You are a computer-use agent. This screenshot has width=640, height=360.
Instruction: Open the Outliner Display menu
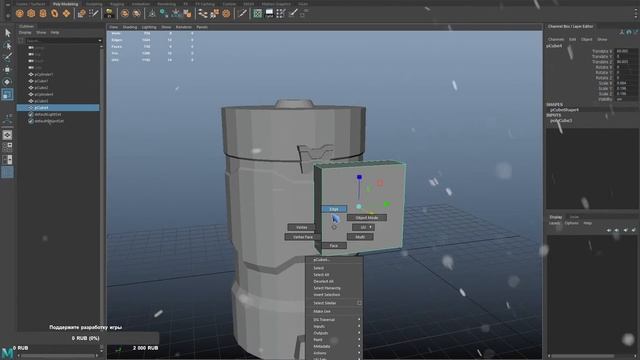[25, 32]
